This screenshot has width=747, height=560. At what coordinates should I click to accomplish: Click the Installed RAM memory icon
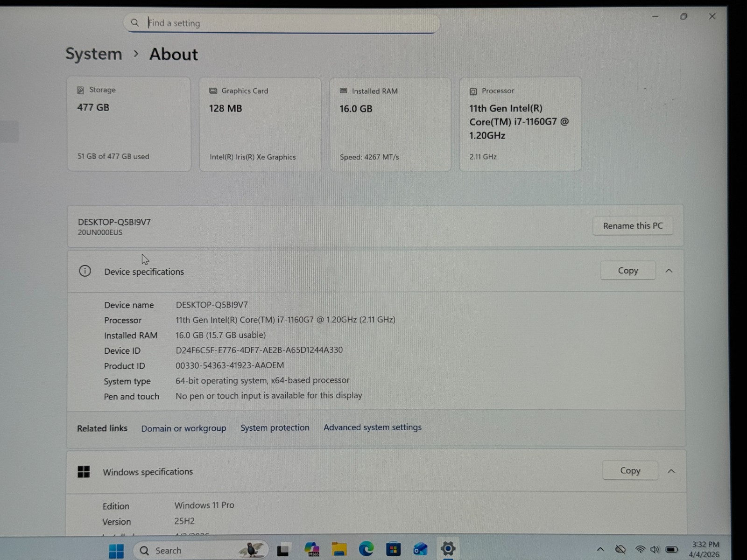344,91
